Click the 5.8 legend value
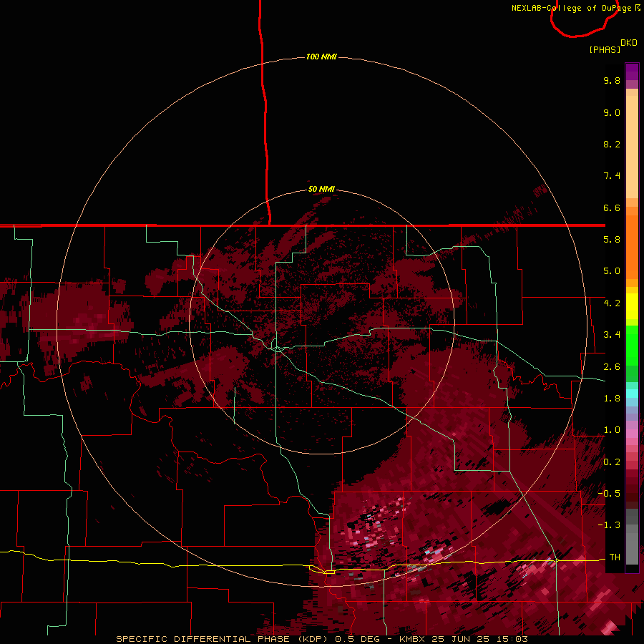The width and height of the screenshot is (644, 644). 612,240
